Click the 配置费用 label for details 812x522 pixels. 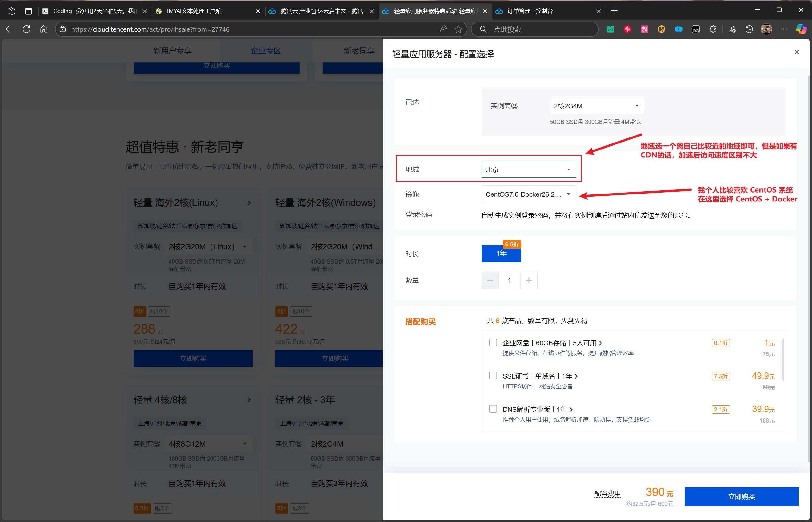tap(607, 493)
